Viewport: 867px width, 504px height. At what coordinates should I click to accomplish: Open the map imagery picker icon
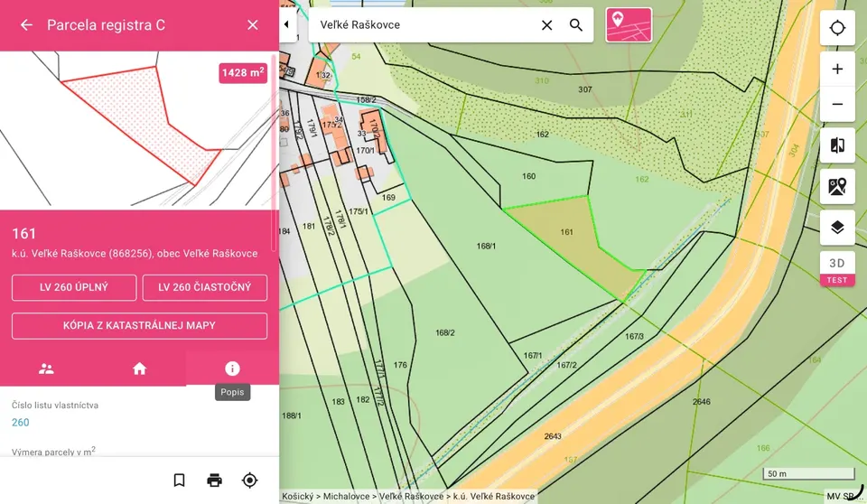(837, 186)
